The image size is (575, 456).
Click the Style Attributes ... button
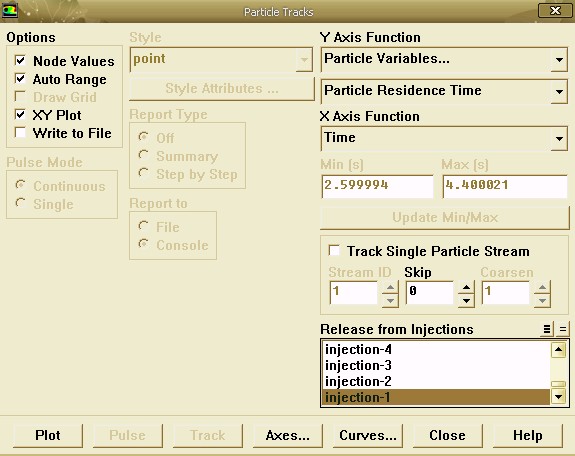click(221, 88)
